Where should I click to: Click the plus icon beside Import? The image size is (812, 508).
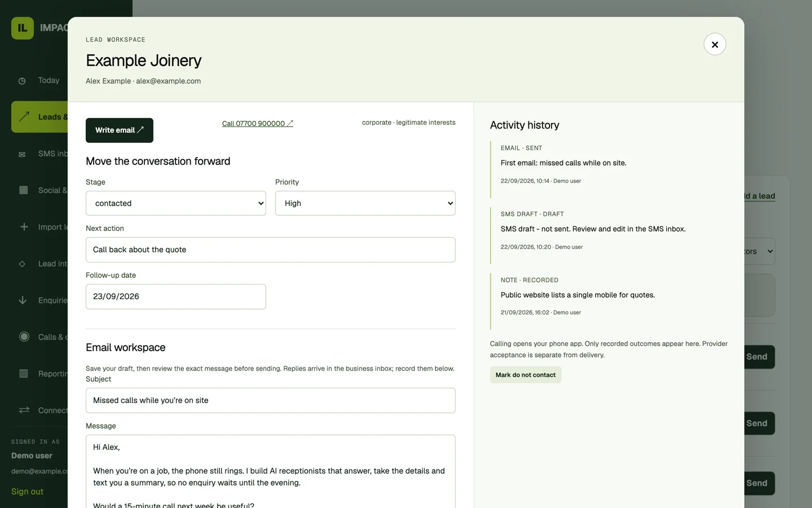[24, 227]
